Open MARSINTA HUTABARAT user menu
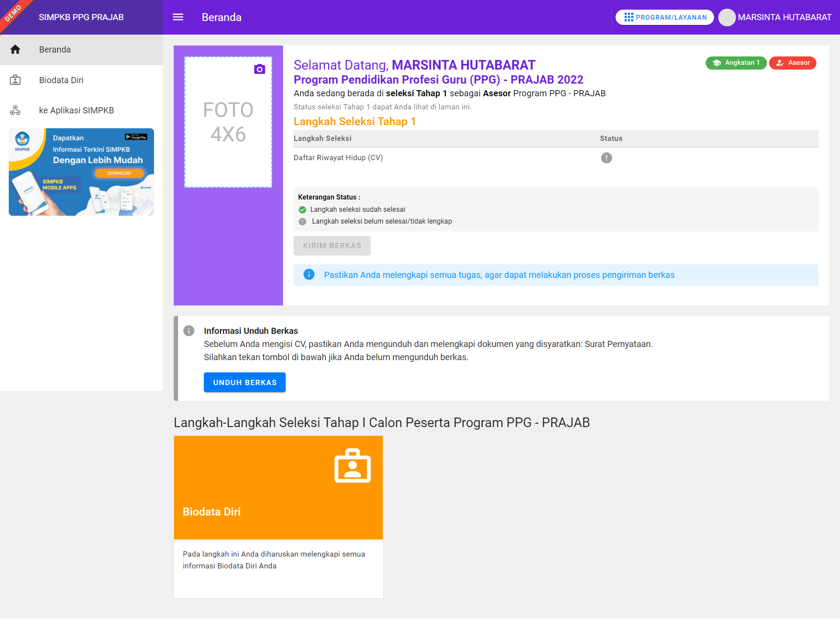The height and width of the screenshot is (631, 840). coord(775,17)
